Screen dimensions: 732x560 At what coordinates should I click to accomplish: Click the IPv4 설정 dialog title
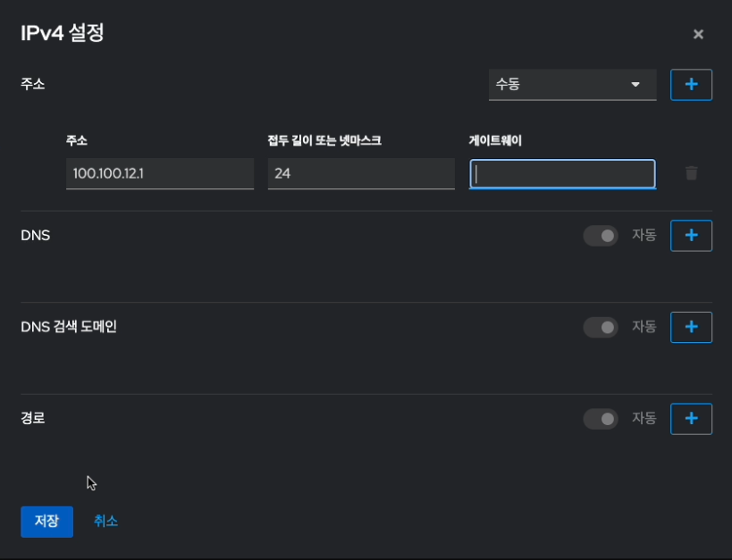pyautogui.click(x=63, y=34)
